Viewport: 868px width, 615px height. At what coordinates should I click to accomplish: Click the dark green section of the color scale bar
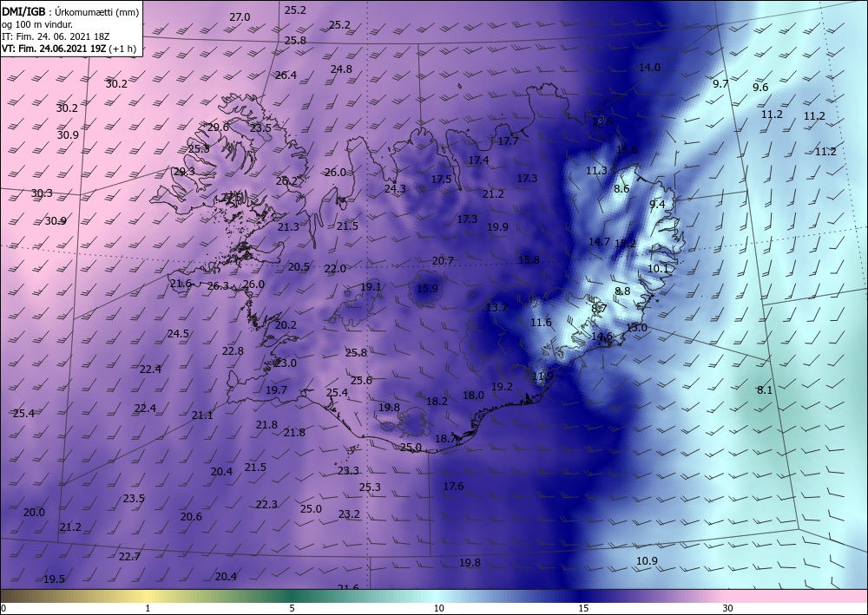point(293,597)
